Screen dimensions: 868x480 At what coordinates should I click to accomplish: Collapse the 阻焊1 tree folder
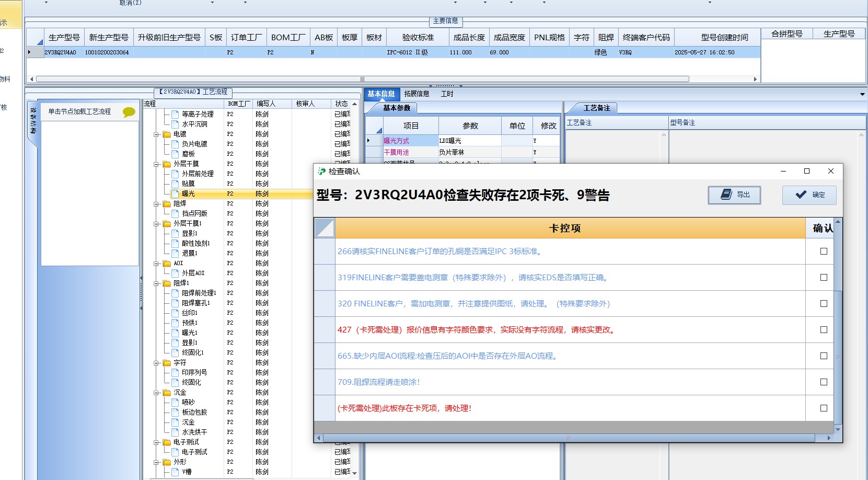pyautogui.click(x=156, y=283)
